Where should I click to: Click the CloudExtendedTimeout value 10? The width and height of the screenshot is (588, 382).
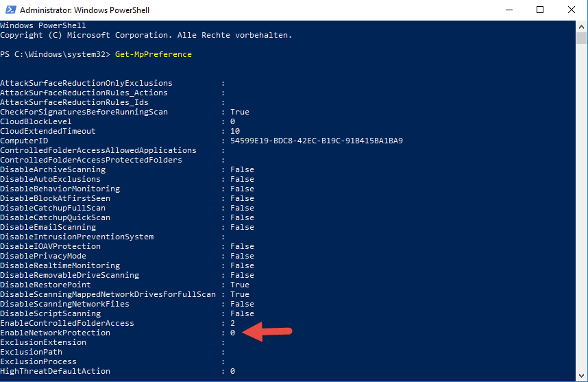click(x=235, y=131)
